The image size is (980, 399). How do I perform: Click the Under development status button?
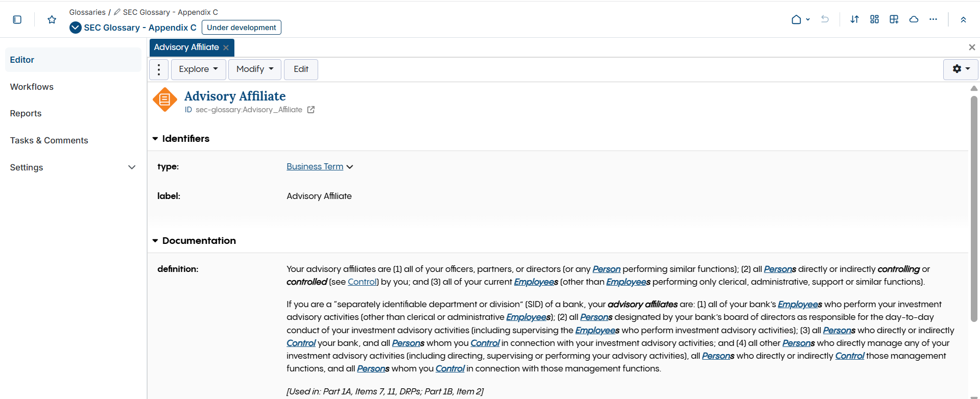coord(242,28)
